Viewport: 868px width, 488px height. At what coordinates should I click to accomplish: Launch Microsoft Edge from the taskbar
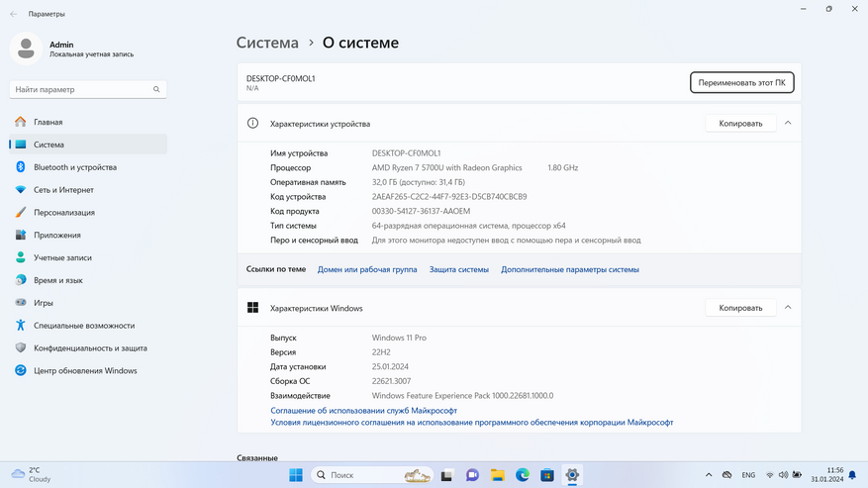coord(523,475)
